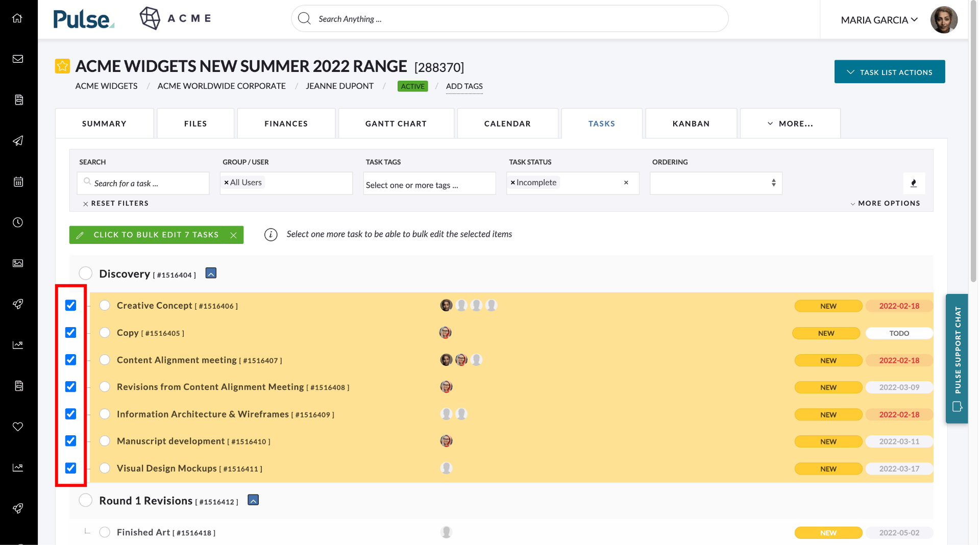The height and width of the screenshot is (545, 980).
Task: Click the NEW status badge on Copy
Action: 826,333
